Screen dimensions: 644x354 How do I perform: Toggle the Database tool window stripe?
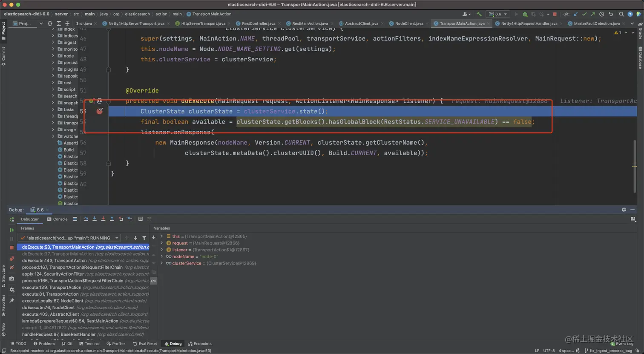tap(640, 57)
